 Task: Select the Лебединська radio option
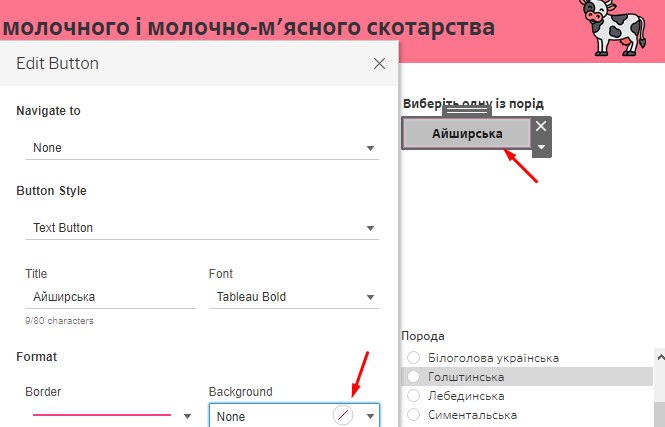coord(414,396)
